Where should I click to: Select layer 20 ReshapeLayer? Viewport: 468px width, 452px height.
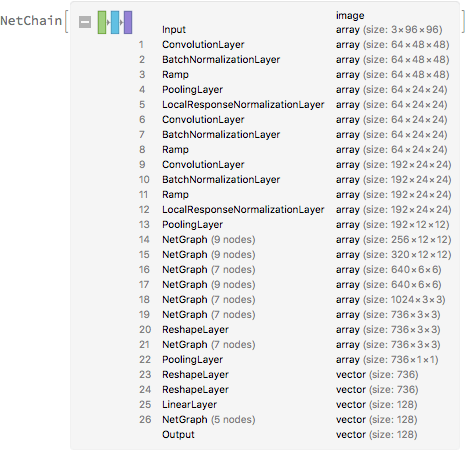pyautogui.click(x=195, y=330)
